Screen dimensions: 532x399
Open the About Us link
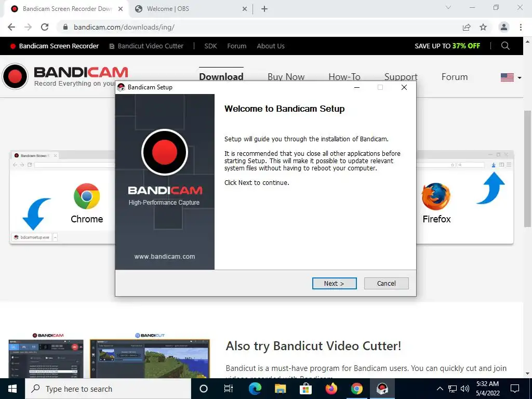[271, 46]
